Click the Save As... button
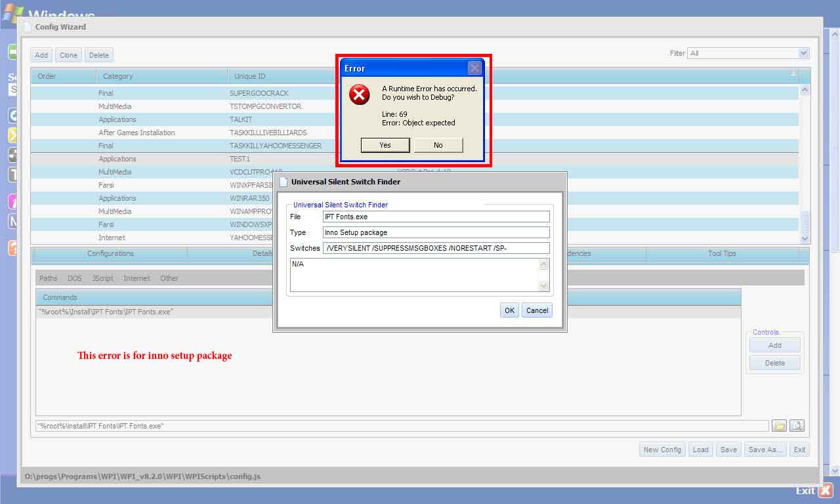Screen dimensions: 840x504 pos(765,450)
